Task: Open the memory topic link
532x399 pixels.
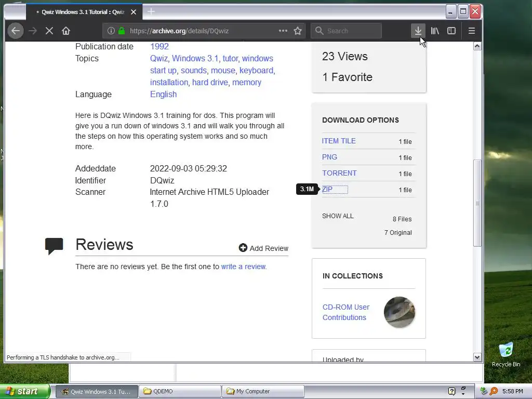Action: pyautogui.click(x=247, y=82)
